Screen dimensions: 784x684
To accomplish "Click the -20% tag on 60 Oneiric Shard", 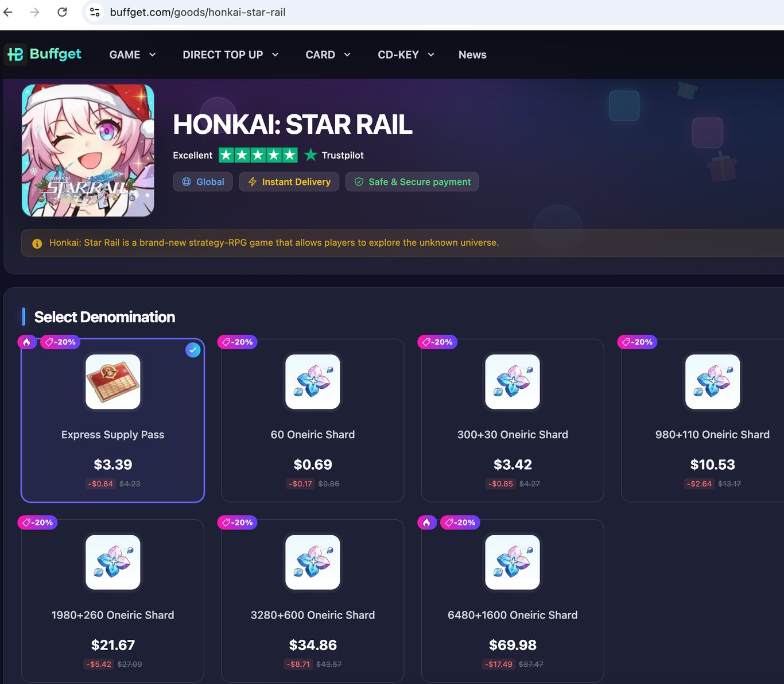I will tap(238, 342).
